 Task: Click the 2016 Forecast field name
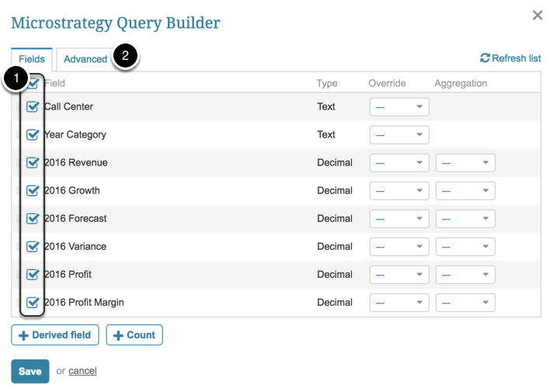click(75, 218)
